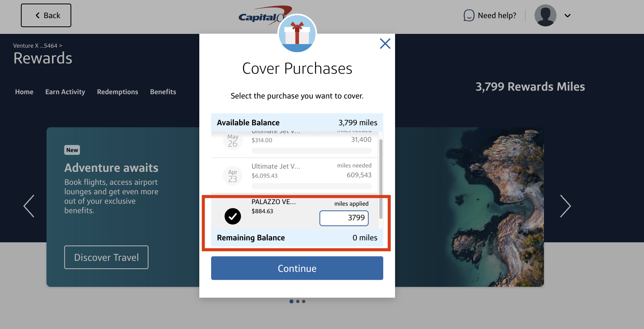Open the Benefits tab
The width and height of the screenshot is (644, 329).
(163, 92)
